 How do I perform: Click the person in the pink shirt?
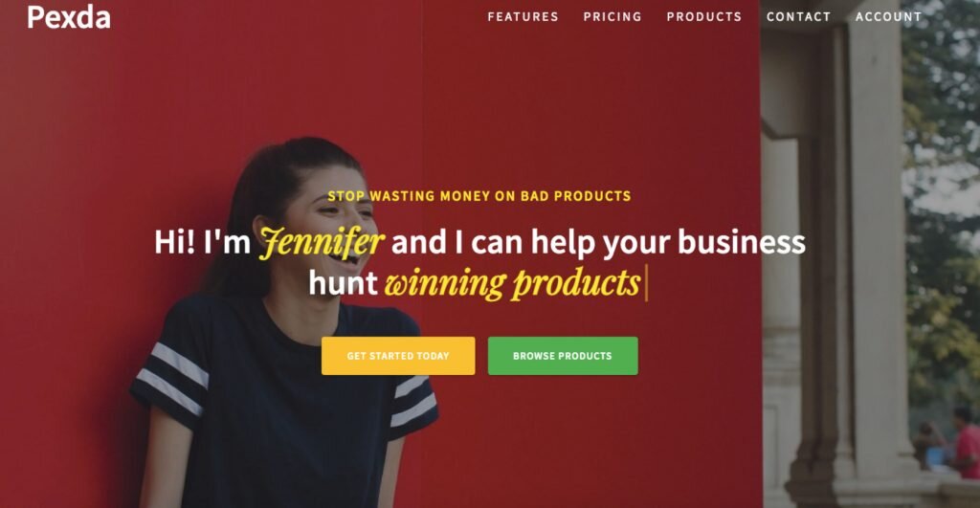pos(966,442)
